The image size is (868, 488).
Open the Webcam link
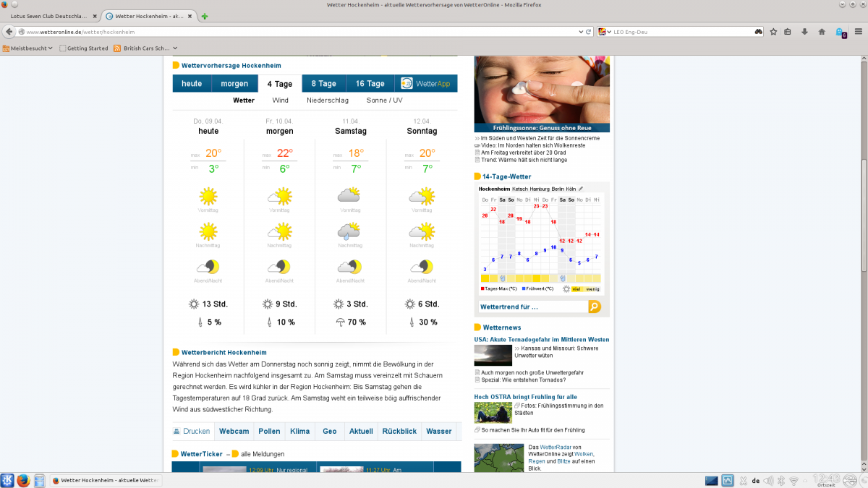(x=234, y=432)
